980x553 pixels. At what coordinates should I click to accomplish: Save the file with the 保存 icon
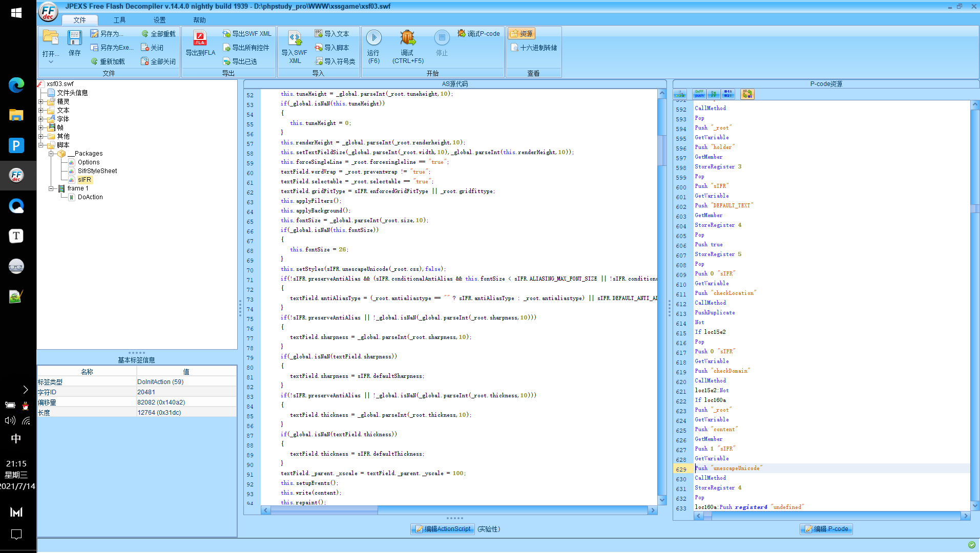coord(75,43)
